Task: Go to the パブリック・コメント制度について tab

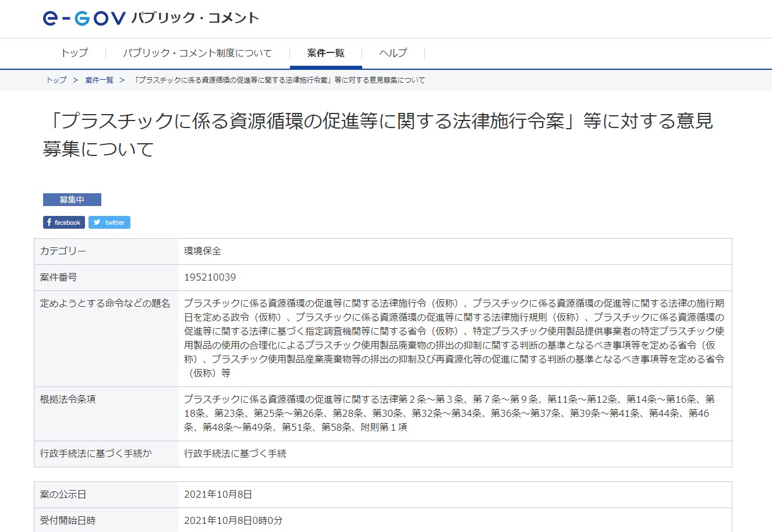Action: [197, 53]
